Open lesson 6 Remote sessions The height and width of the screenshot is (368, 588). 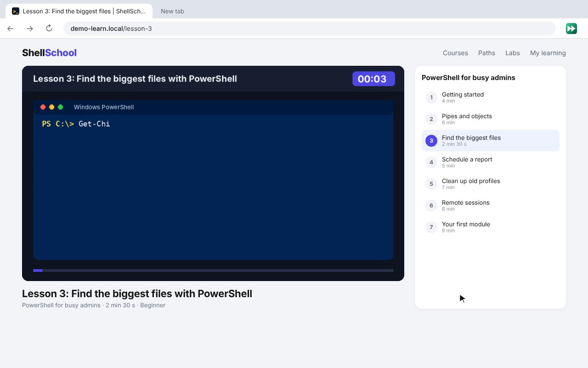pos(491,206)
